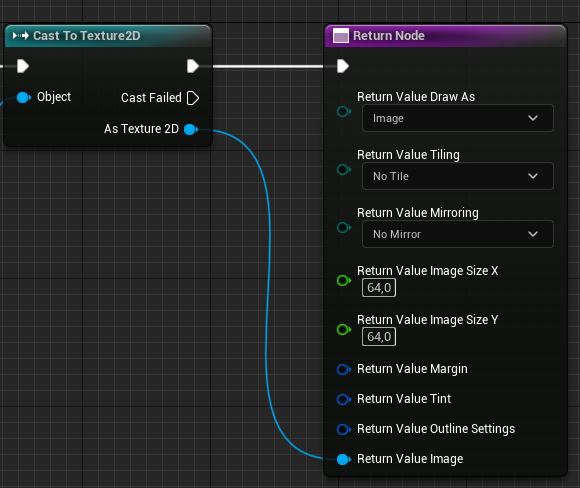Screen dimensions: 580x488
Task: Select the Return Node title bar
Action: point(446,36)
